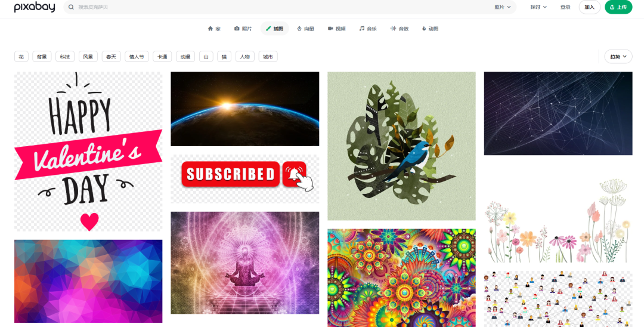Click the search magnifier icon
The image size is (644, 327).
(71, 7)
